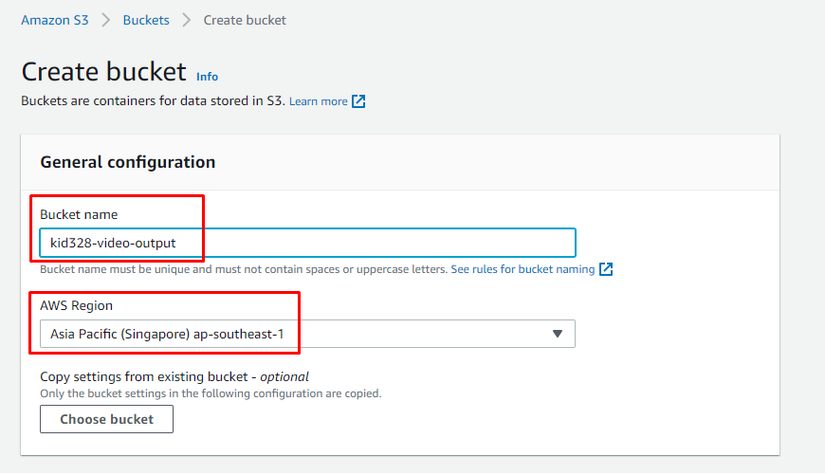Screen dimensions: 825x473
Task: Click the external link icon after bucket naming rules
Action: pyautogui.click(x=606, y=269)
